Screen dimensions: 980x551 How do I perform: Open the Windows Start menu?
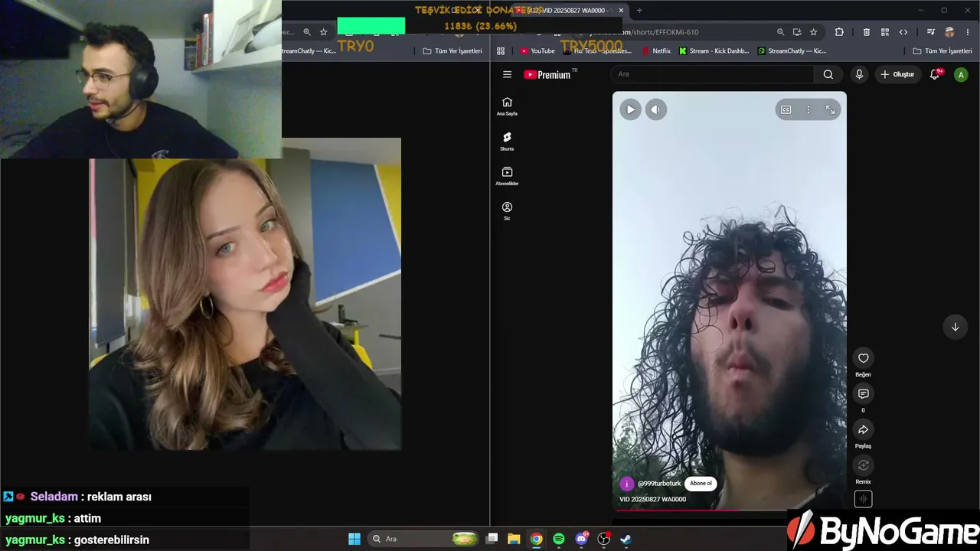tap(354, 539)
